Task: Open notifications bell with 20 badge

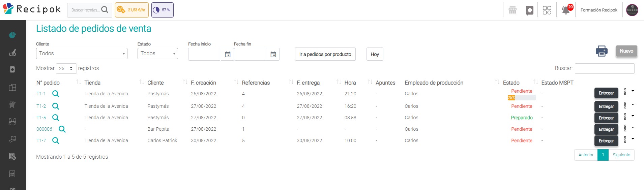Action: pyautogui.click(x=566, y=9)
